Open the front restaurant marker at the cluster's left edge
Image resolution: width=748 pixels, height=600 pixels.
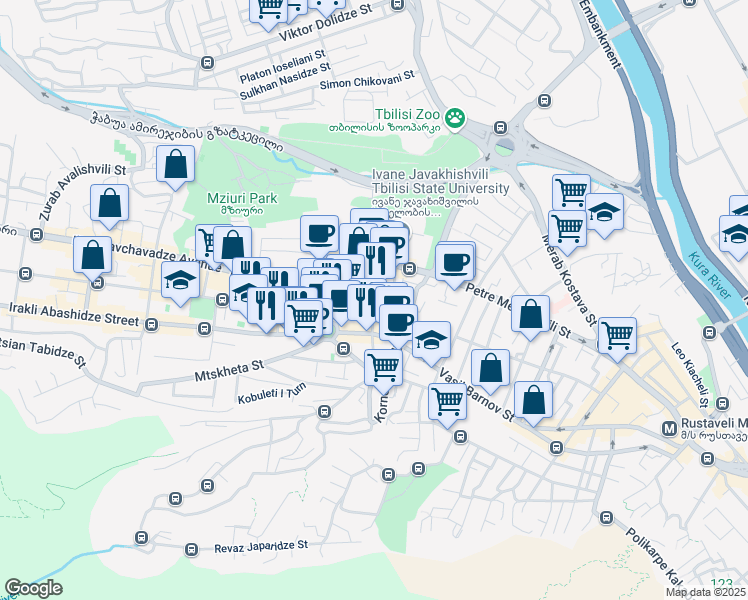266,307
